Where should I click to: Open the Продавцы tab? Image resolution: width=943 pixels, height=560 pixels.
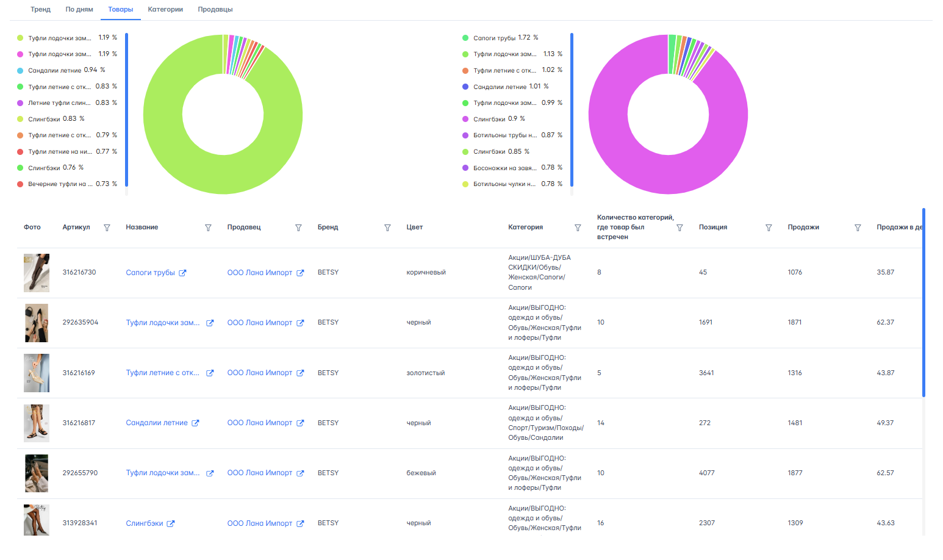[x=215, y=10]
